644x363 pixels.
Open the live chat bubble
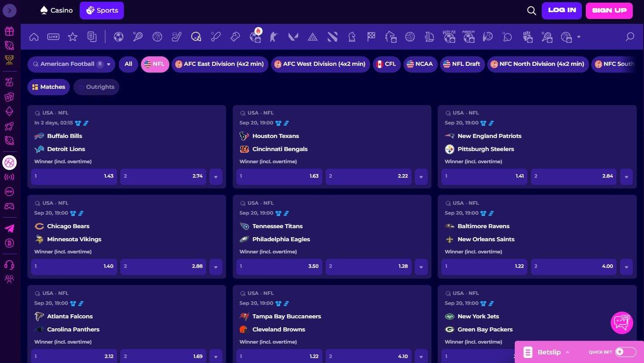point(622,323)
